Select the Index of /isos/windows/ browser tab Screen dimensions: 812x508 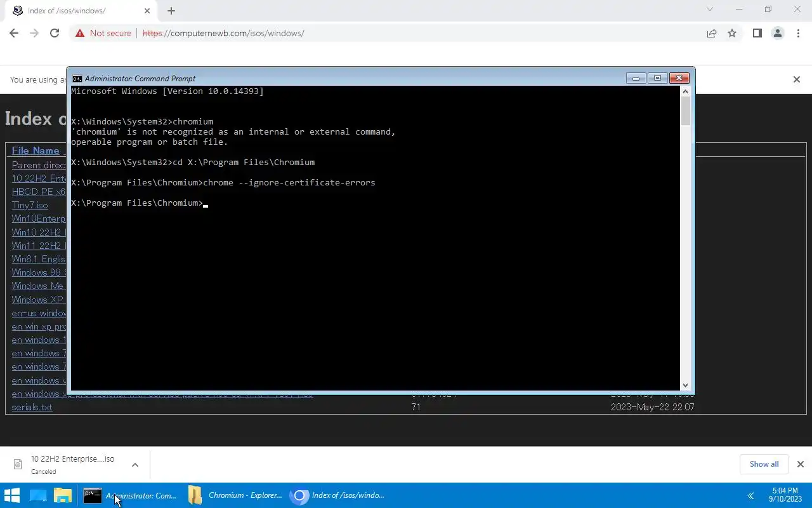click(x=80, y=11)
